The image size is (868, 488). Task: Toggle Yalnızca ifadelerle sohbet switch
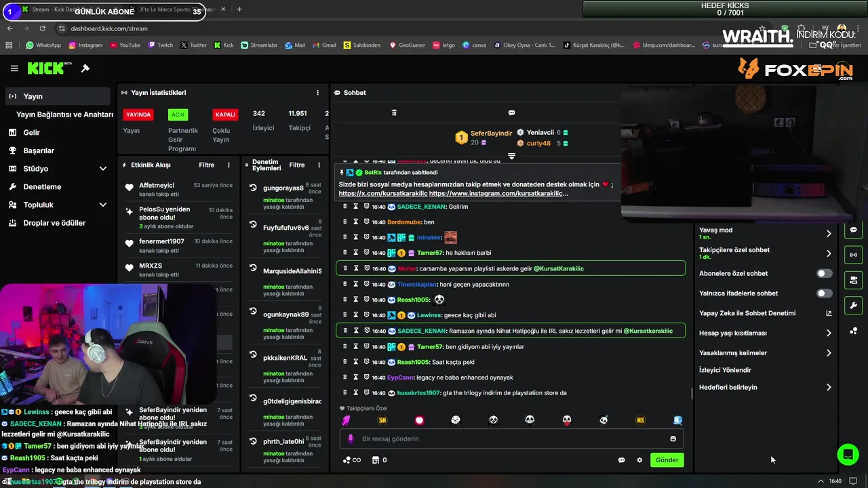click(x=824, y=293)
